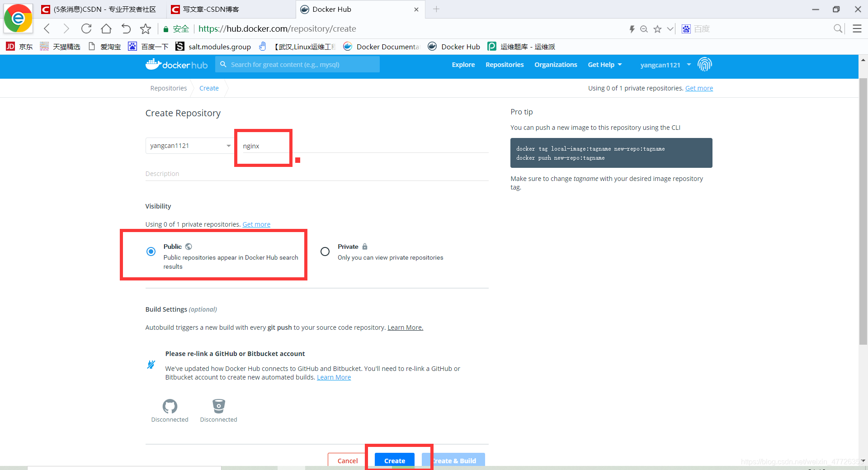This screenshot has height=470, width=868.
Task: Click the Repositories breadcrumb
Action: [169, 88]
